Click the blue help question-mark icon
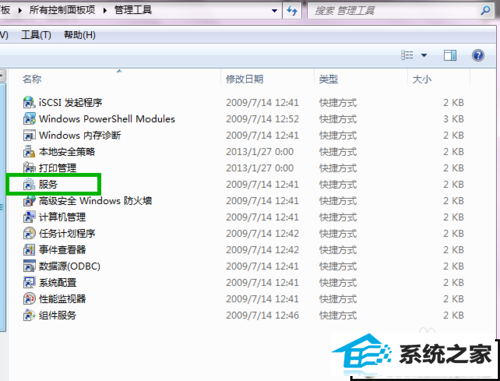Image resolution: width=500 pixels, height=381 pixels. click(478, 55)
